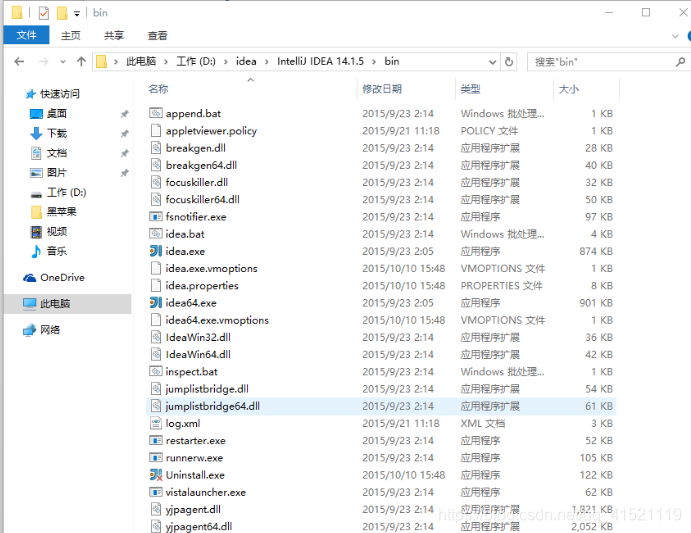Image resolution: width=691 pixels, height=533 pixels.
Task: Click the restarter.exe file icon
Action: coord(156,440)
